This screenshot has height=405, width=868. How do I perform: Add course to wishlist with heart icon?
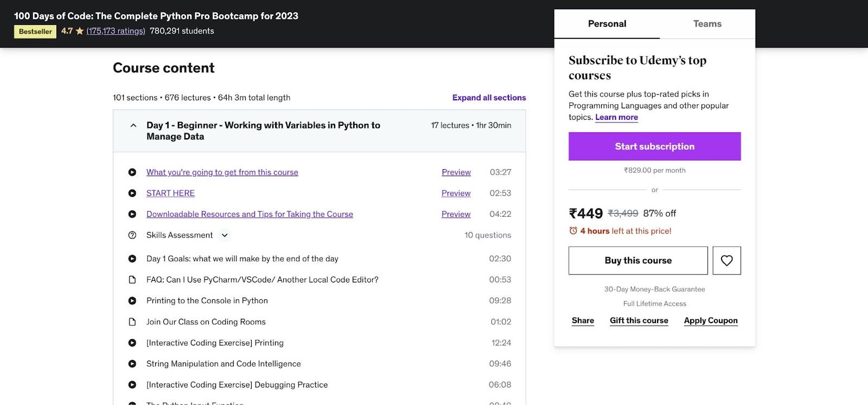click(726, 261)
